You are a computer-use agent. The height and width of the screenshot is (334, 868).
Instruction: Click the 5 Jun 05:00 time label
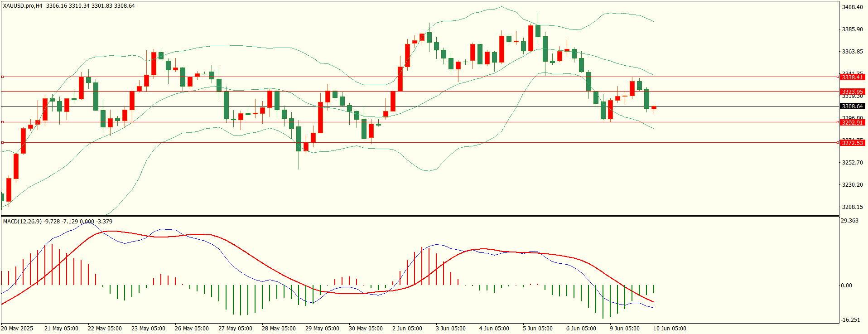[538, 329]
